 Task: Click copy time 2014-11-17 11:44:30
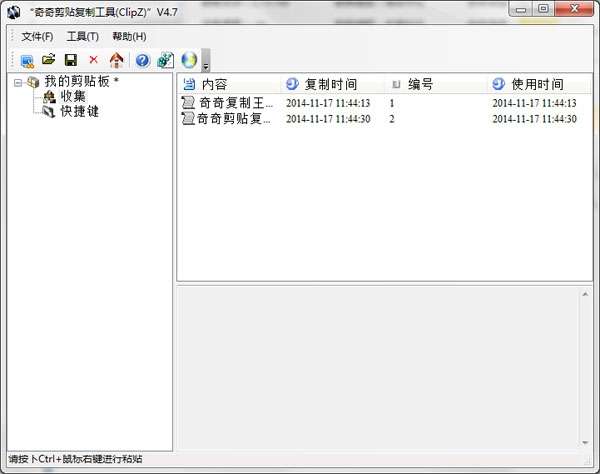[x=328, y=119]
